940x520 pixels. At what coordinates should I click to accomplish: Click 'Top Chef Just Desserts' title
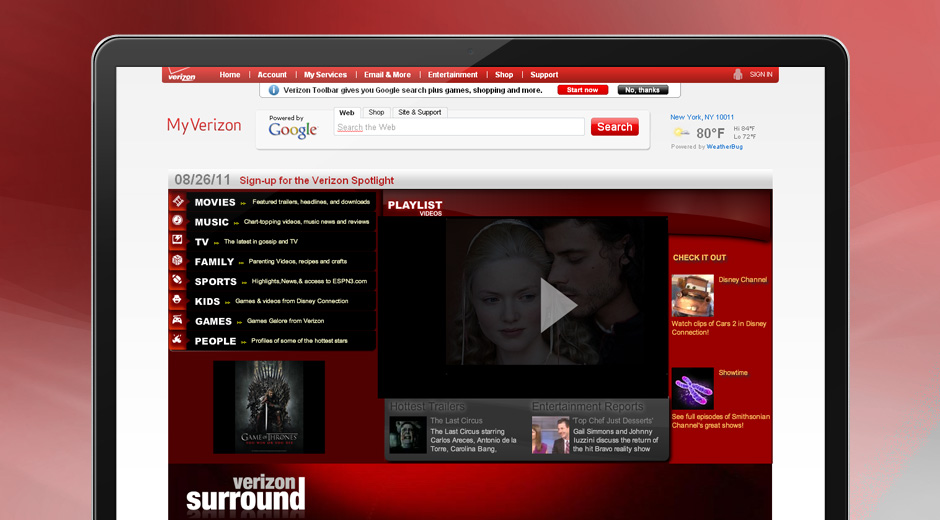(613, 421)
